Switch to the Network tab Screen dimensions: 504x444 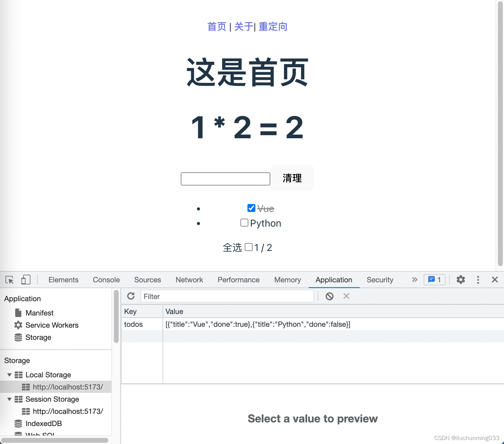pos(189,280)
